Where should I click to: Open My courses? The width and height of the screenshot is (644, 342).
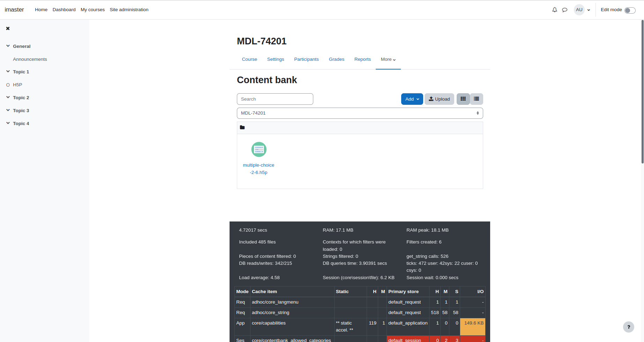click(x=93, y=10)
